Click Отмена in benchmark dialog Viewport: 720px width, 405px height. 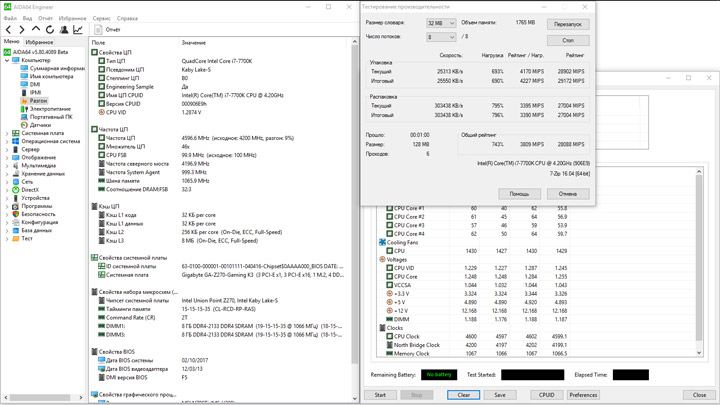coord(568,194)
